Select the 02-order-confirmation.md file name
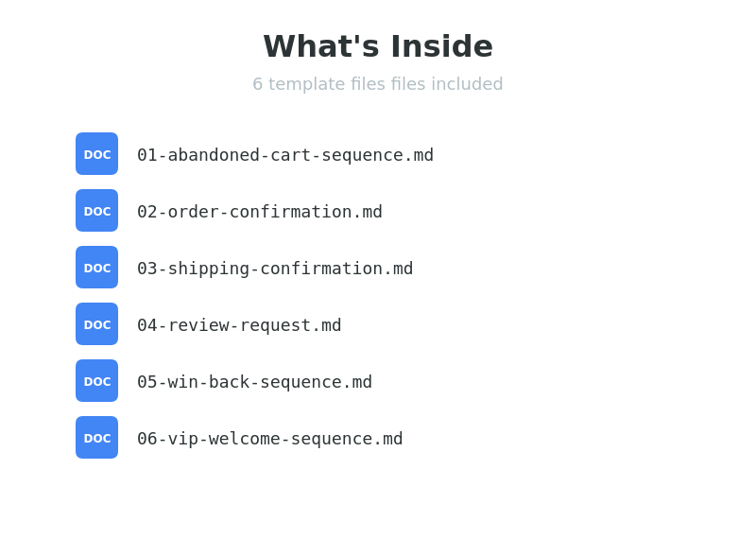This screenshot has height=539, width=756. point(260,212)
